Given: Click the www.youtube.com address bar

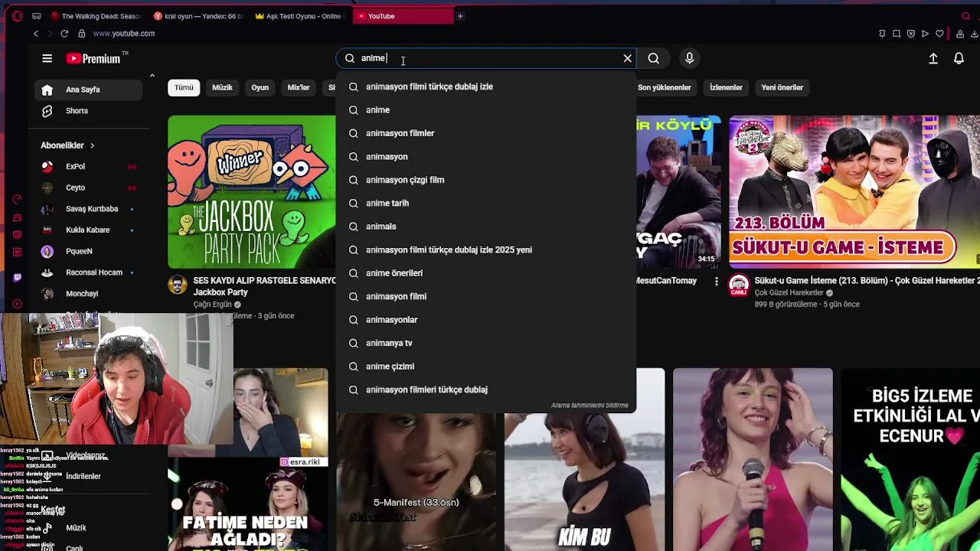Looking at the screenshot, I should pyautogui.click(x=123, y=34).
